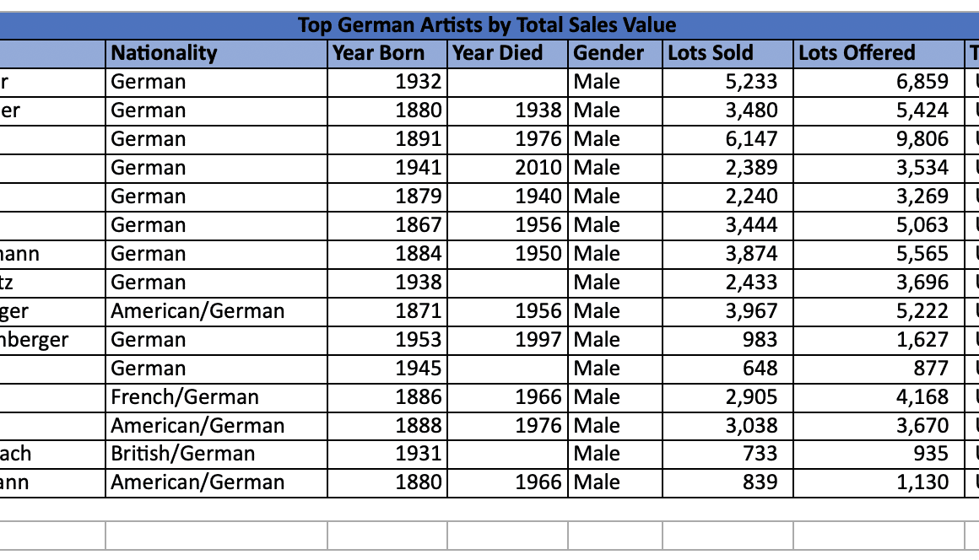Select the Year Born cell showing 1953
The height and width of the screenshot is (560, 979).
click(387, 340)
